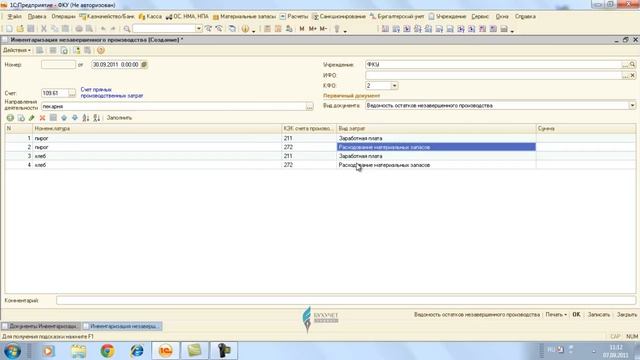
Task: Open Windows Start button
Action: click(x=13, y=351)
